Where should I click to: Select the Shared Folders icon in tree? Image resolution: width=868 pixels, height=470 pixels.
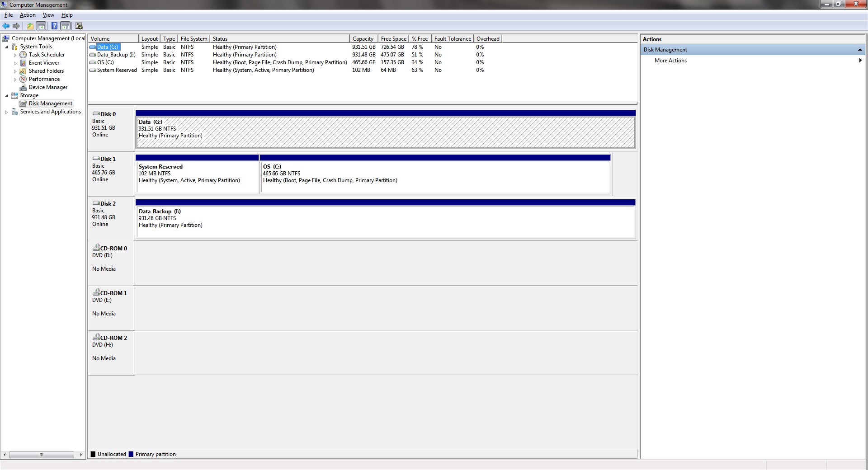click(x=23, y=71)
